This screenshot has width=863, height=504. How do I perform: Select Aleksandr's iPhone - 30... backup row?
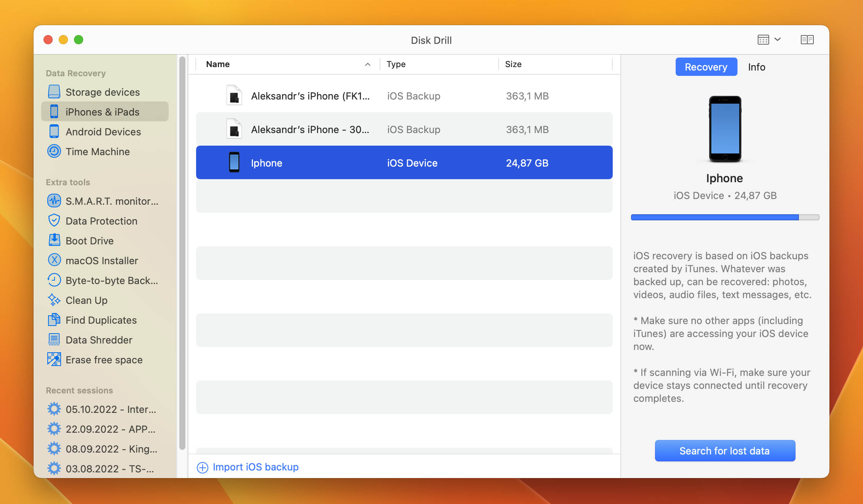click(404, 129)
